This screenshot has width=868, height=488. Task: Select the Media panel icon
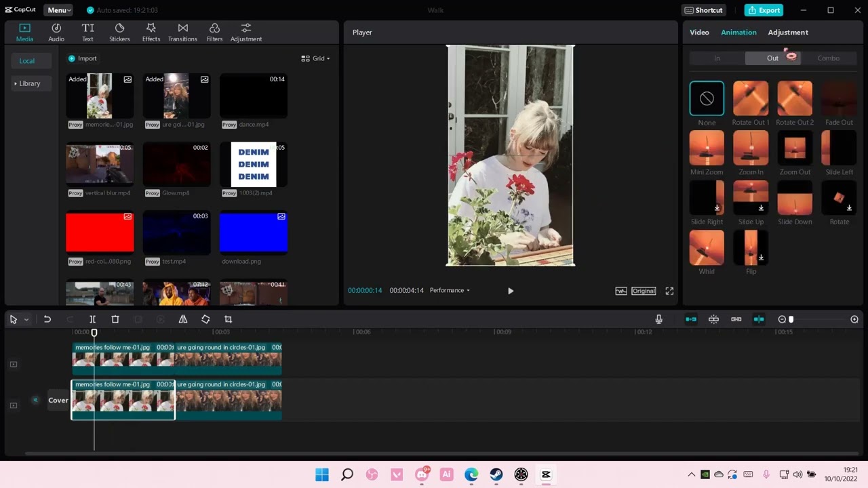(x=24, y=32)
